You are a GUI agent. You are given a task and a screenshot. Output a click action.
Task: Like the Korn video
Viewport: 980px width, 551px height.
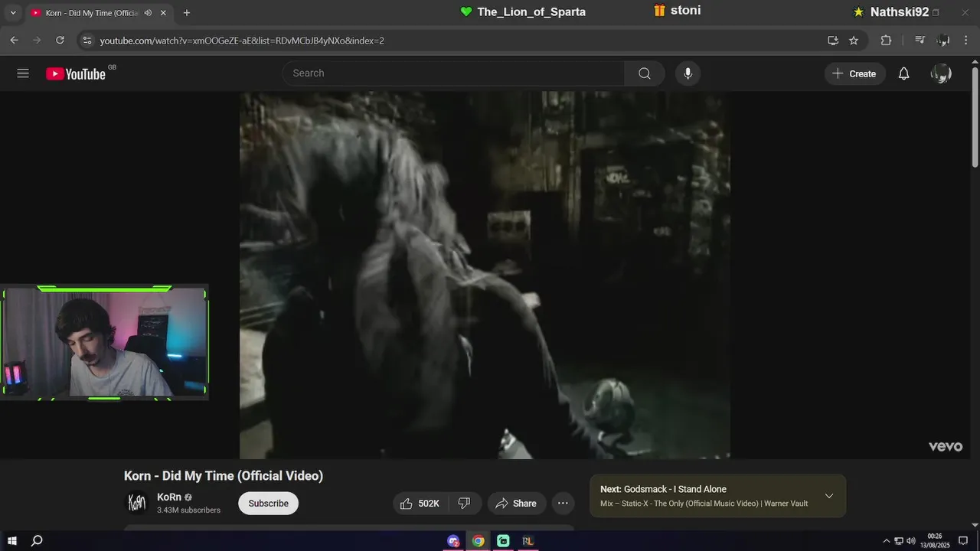point(420,504)
